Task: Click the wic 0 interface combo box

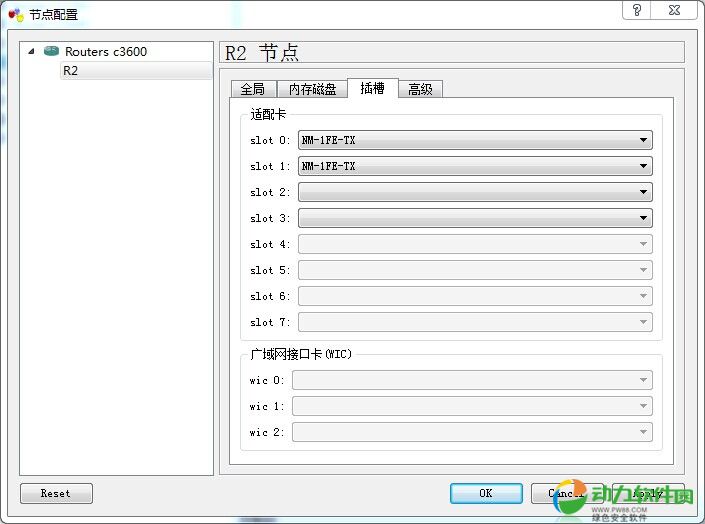Action: pos(471,380)
